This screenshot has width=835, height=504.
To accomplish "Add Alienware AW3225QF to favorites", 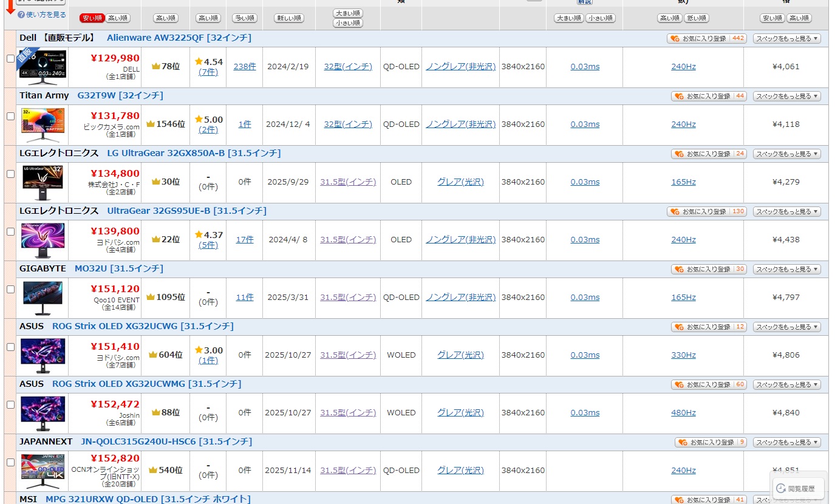I will pos(706,38).
